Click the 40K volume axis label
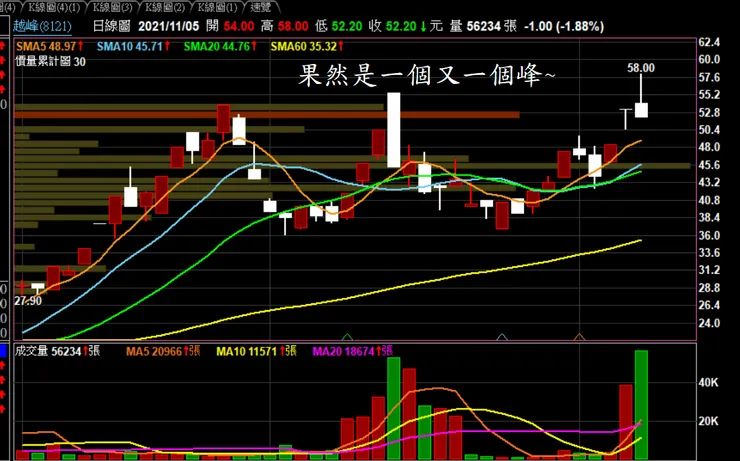Screen dimensions: 740x461 708,382
